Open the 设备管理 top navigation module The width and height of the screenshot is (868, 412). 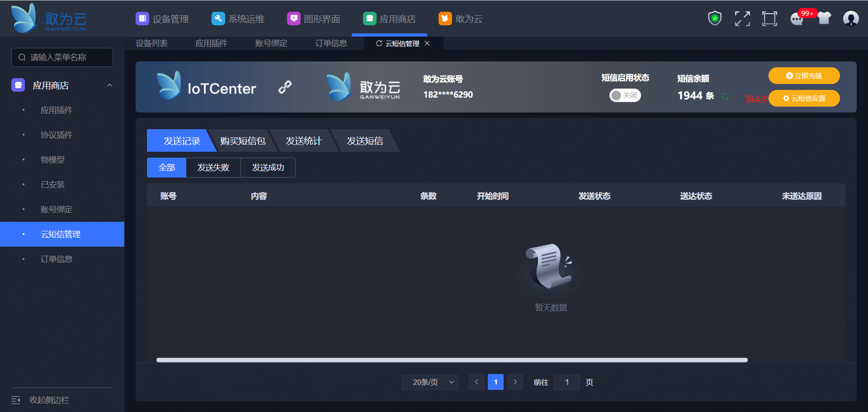[x=162, y=19]
